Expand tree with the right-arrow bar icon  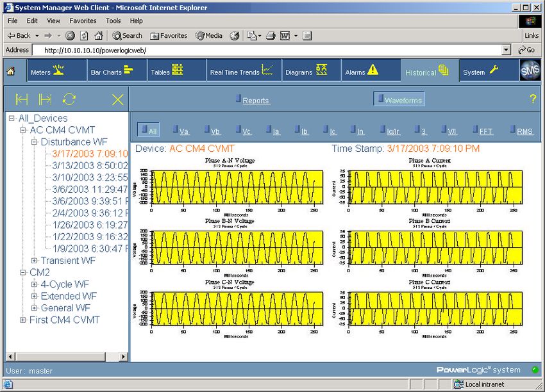click(45, 100)
